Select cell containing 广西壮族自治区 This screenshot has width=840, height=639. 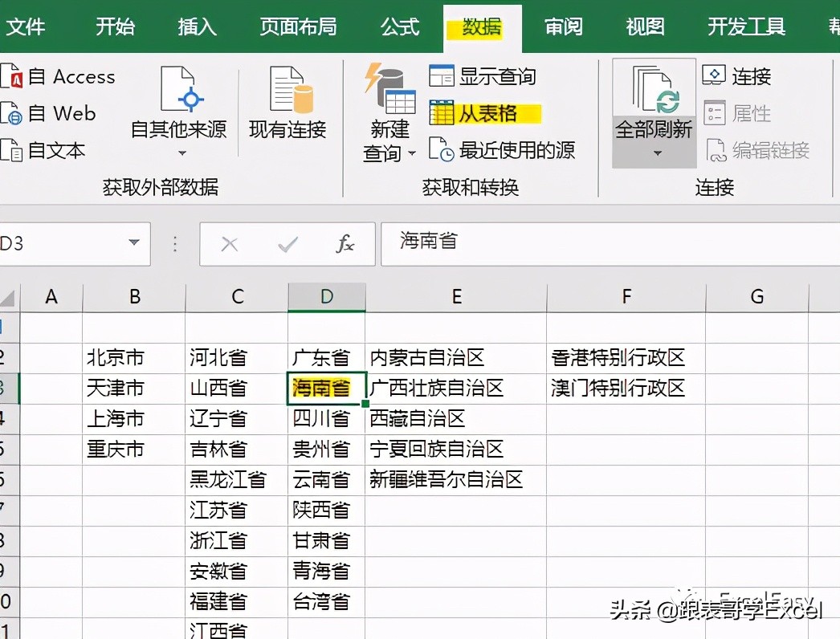click(456, 389)
